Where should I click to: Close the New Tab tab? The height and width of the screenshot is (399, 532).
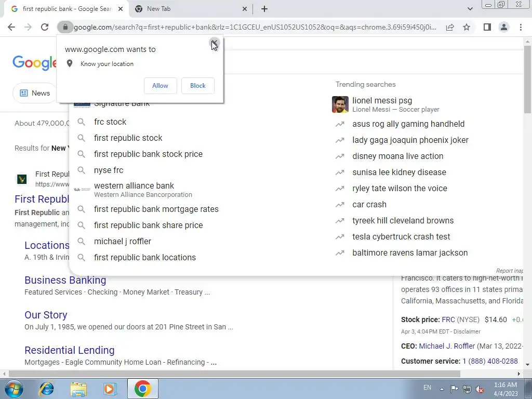coord(245,9)
